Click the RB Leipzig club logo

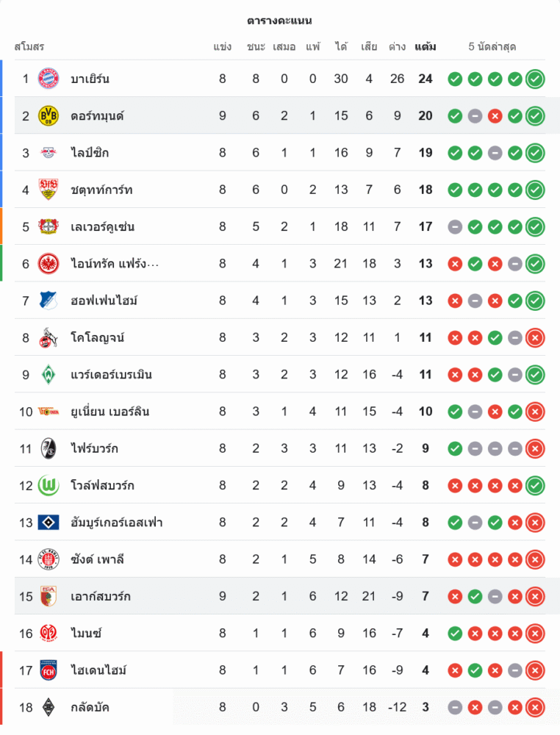click(49, 153)
